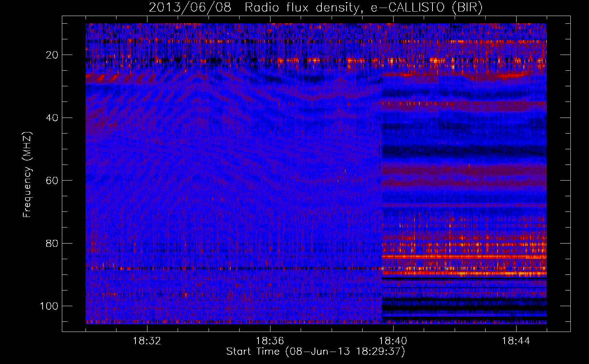Viewport: 589px width, 364px height.
Task: Click the plot title '2013/06/08 Radio flux density, e-CALLISTO (BIR)'
Action: (316, 8)
